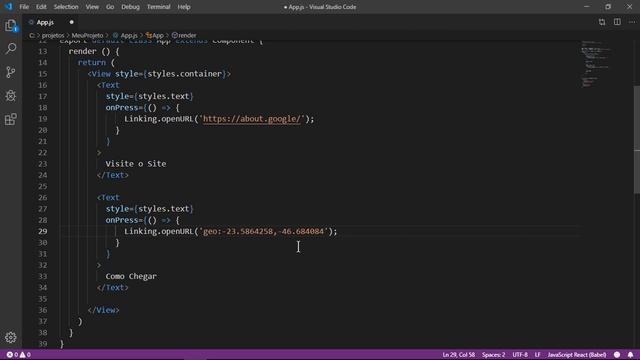Click the MeuProjeto breadcrumb
This screenshot has height=360, width=640.
87,36
